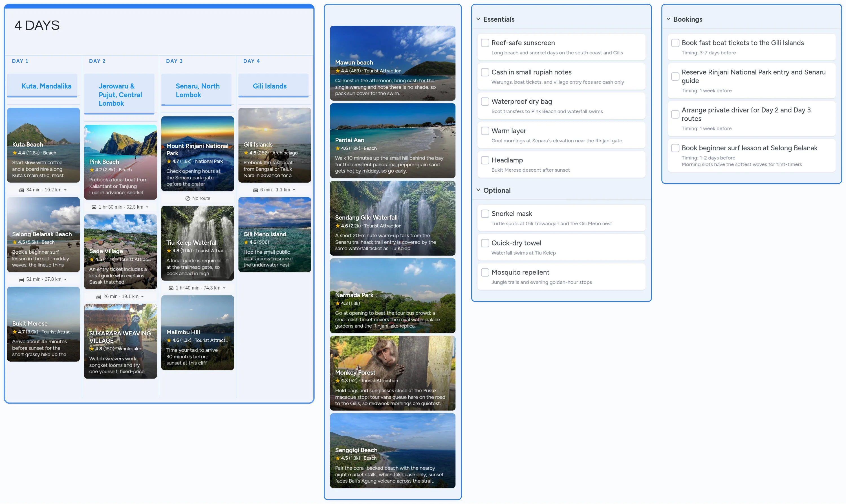
Task: Check Book fast boat tickets booking
Action: point(675,43)
